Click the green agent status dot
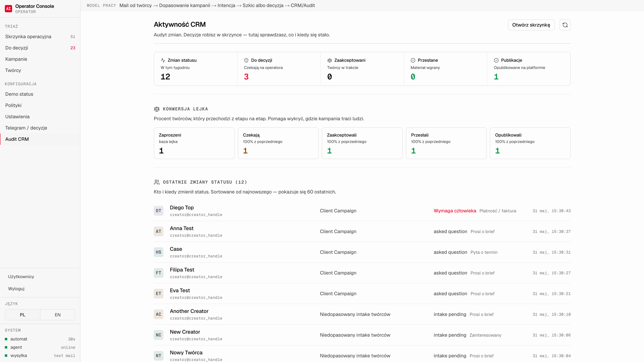 (x=6, y=347)
